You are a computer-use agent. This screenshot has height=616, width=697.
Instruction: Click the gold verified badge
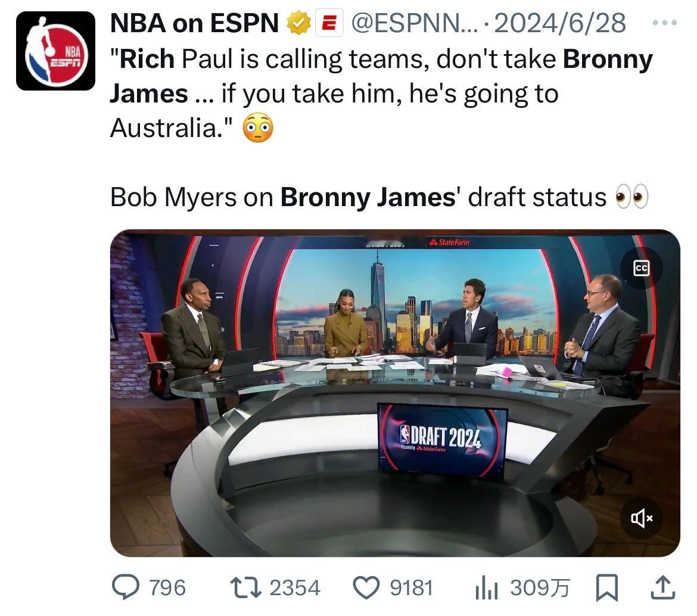tap(298, 23)
